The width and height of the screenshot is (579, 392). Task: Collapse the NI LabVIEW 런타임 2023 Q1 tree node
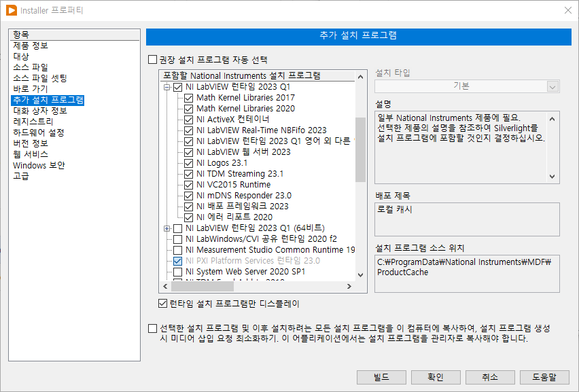[x=167, y=87]
